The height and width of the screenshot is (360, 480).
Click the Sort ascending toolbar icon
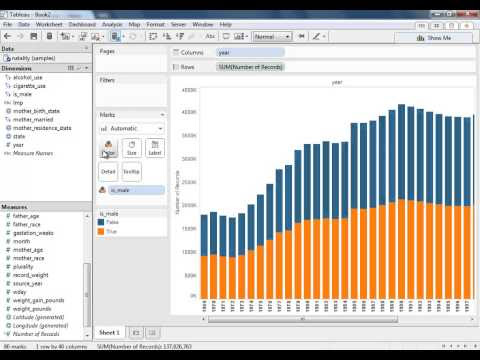[x=167, y=36]
